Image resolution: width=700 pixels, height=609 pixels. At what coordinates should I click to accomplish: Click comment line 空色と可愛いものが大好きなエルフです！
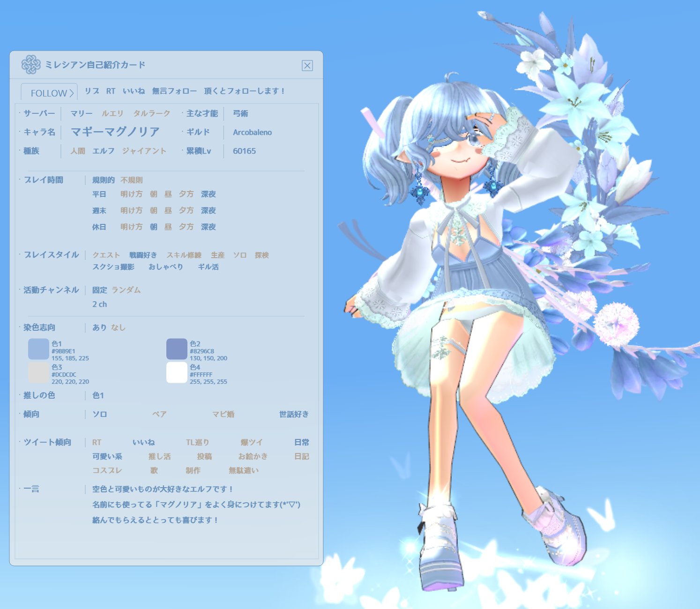point(163,489)
